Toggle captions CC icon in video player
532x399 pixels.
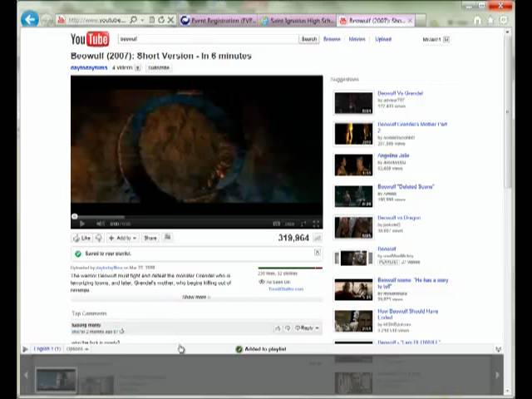coord(277,224)
